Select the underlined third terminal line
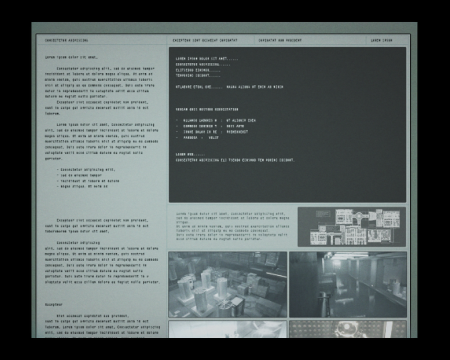The height and width of the screenshot is (360, 450). tap(198, 70)
